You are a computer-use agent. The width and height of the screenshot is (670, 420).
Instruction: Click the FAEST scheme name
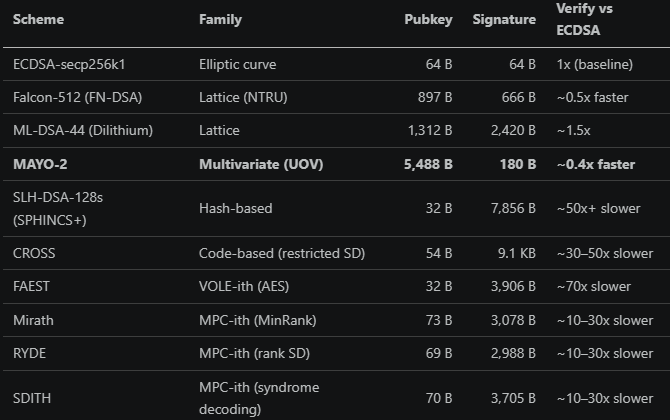(31, 286)
